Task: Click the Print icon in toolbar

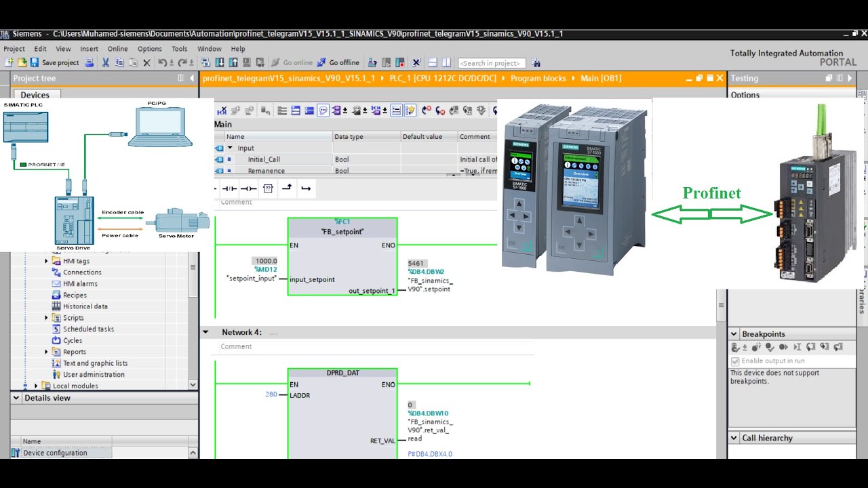Action: coord(89,62)
